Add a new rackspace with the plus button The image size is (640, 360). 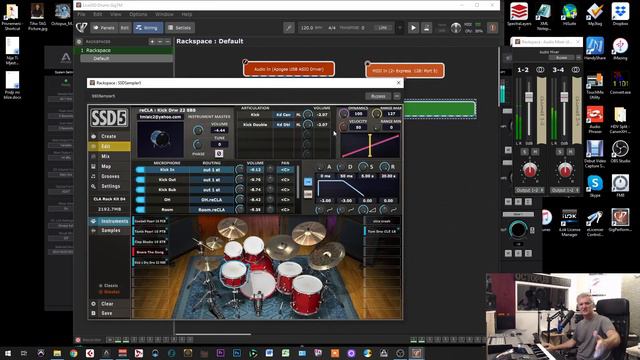[152, 42]
